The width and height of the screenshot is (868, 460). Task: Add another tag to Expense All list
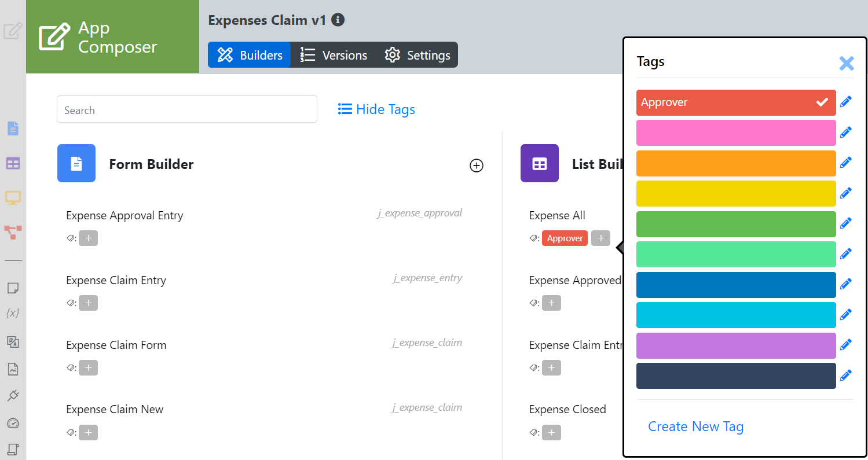600,238
